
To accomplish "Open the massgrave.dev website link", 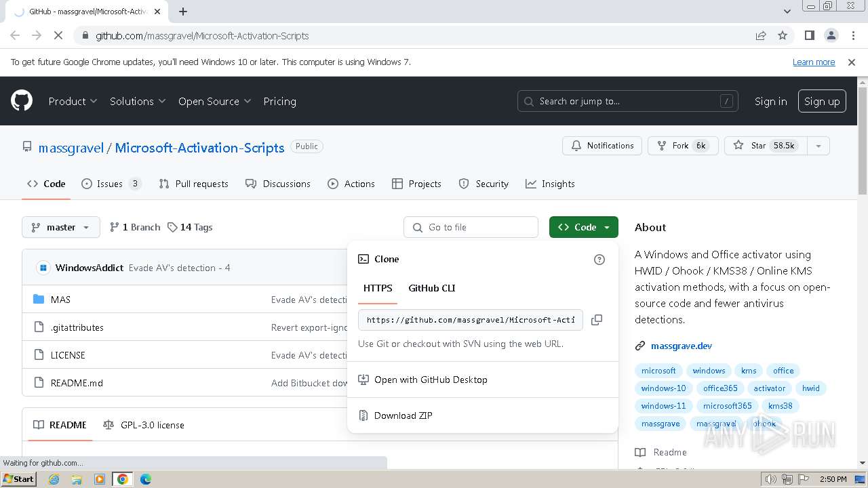I will [x=682, y=346].
